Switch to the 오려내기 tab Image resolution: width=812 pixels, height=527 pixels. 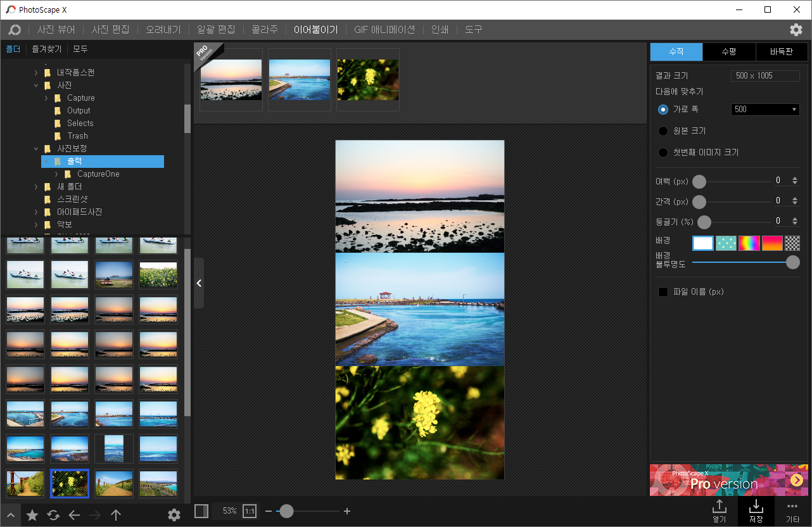coord(163,30)
